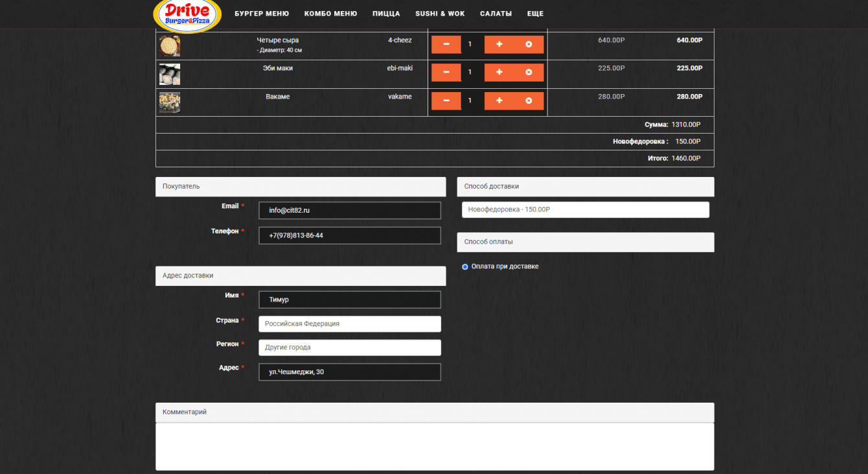This screenshot has height=474, width=868.
Task: Remove Четыре сыра from the cart
Action: coord(529,44)
